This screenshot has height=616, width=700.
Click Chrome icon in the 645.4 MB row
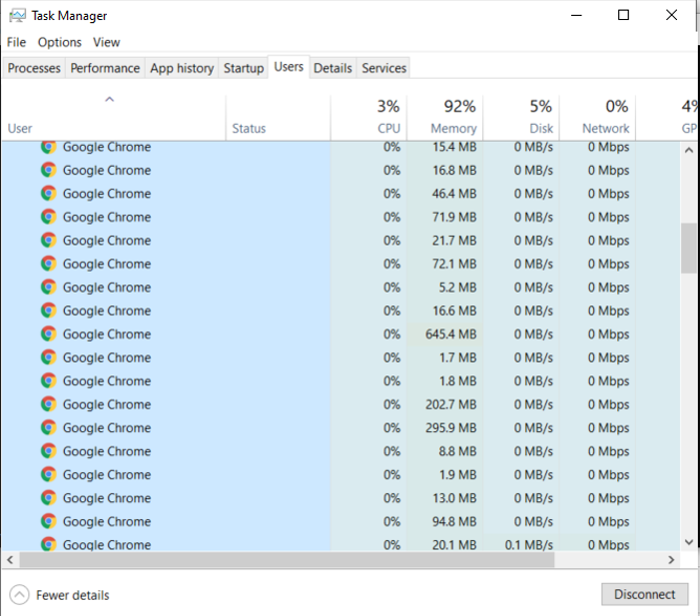(x=49, y=333)
